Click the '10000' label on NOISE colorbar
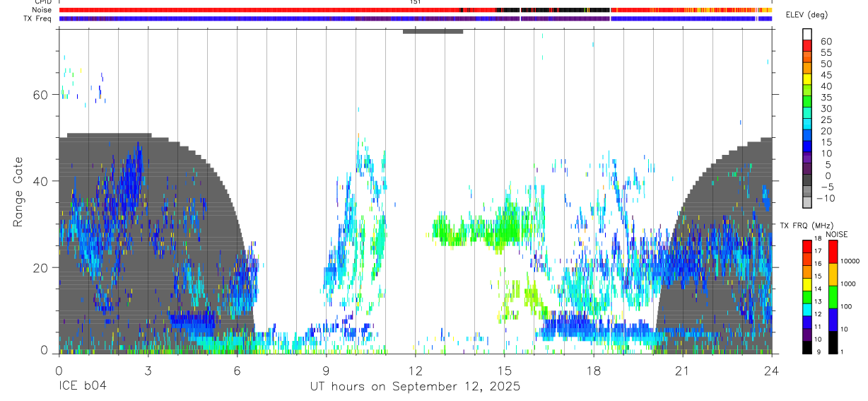868x401 pixels. click(x=850, y=261)
